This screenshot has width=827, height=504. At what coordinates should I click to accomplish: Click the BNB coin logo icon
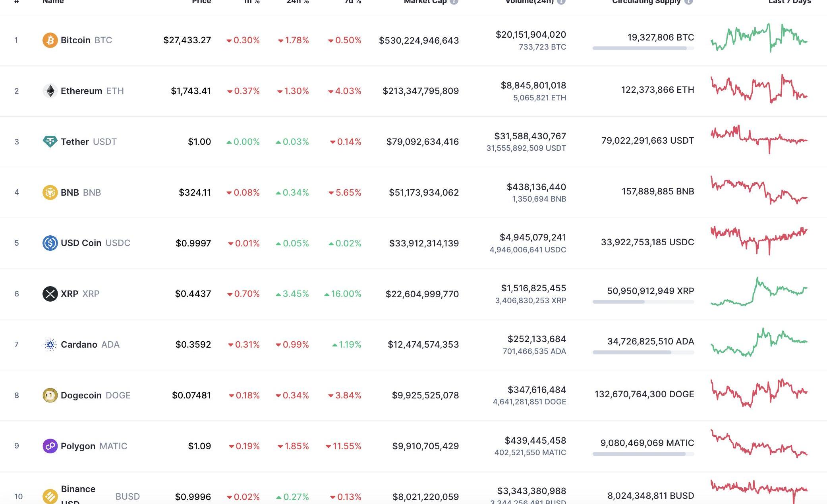click(x=50, y=192)
